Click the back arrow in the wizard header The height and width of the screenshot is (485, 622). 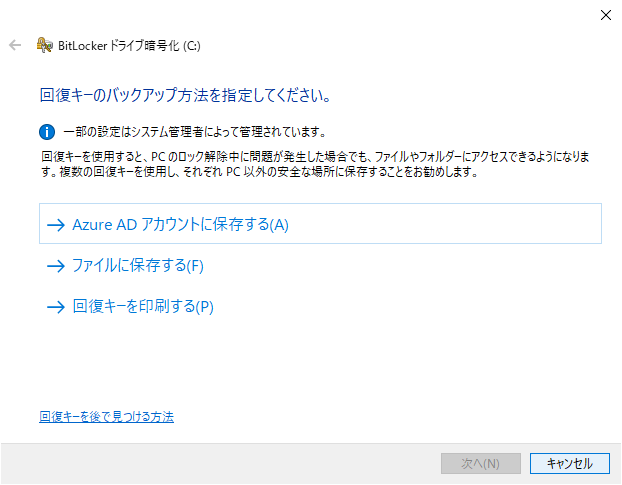coord(15,45)
